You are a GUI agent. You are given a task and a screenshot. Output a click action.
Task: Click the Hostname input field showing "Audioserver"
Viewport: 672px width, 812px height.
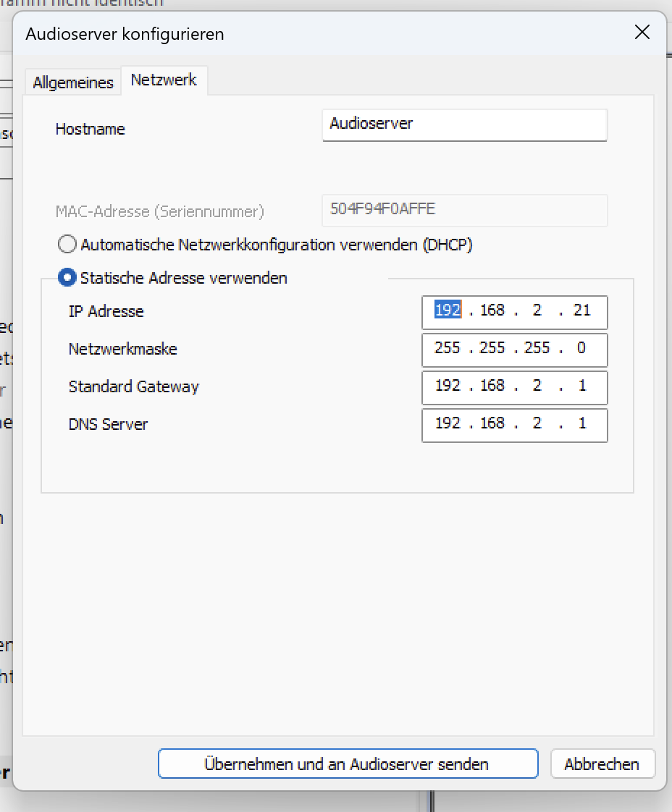[464, 125]
